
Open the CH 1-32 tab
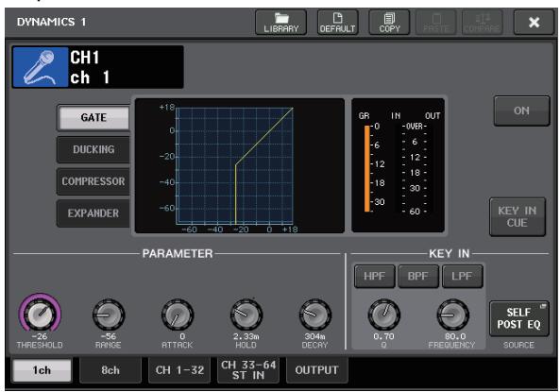(179, 370)
